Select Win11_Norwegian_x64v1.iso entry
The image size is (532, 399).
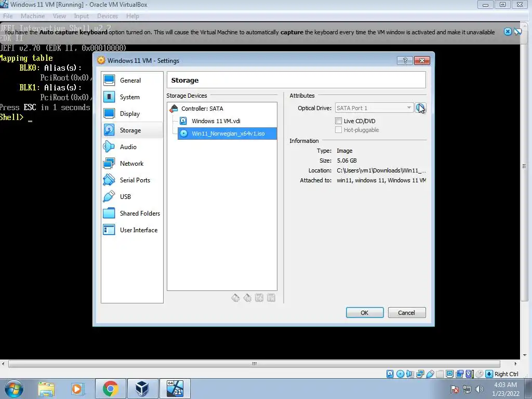(x=228, y=134)
